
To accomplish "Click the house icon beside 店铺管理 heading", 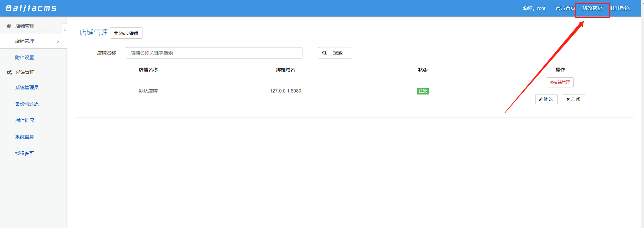I will pos(9,26).
